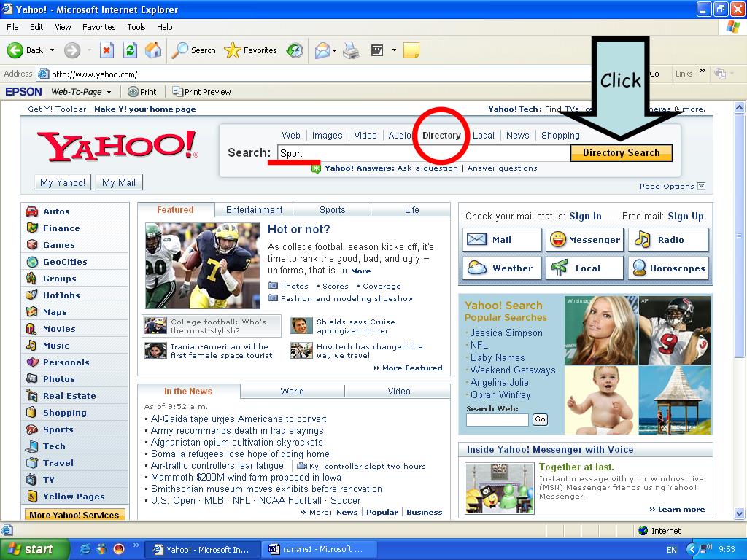The image size is (747, 560).
Task: Click the Jessica Simpson popular search link
Action: 506,332
